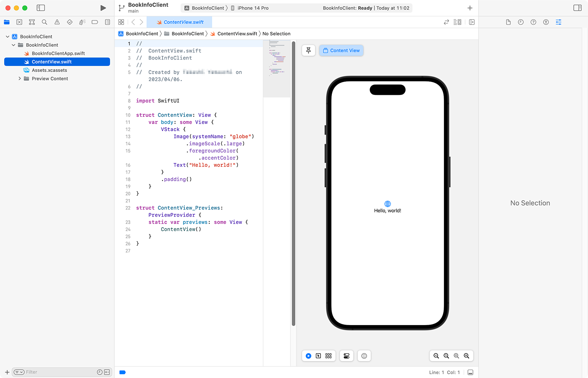The width and height of the screenshot is (588, 378).
Task: Switch to the ContentView.swift editor tab
Action: tap(179, 22)
